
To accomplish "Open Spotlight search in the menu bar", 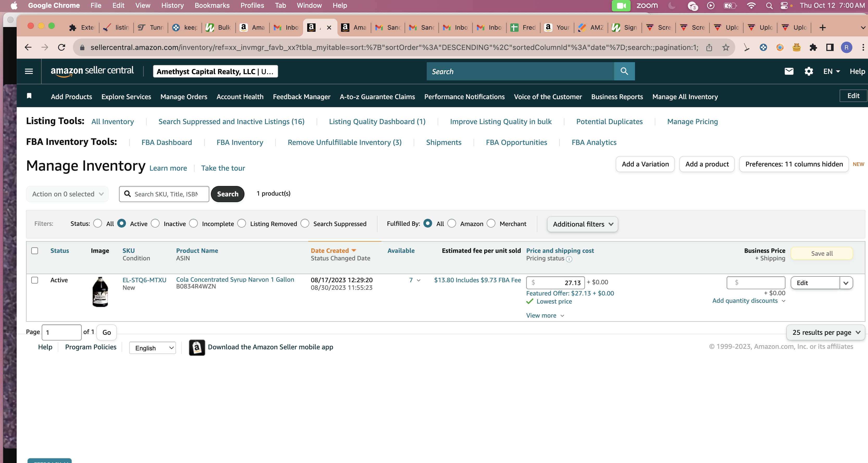I will (x=769, y=5).
